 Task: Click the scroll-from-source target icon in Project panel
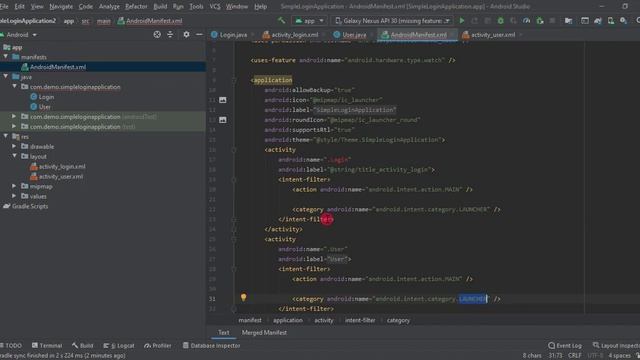coord(157,35)
